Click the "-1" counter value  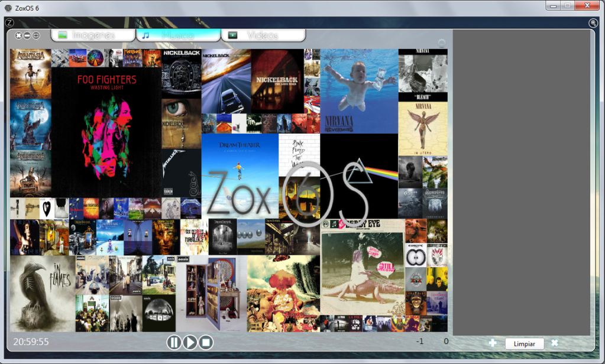click(x=419, y=342)
